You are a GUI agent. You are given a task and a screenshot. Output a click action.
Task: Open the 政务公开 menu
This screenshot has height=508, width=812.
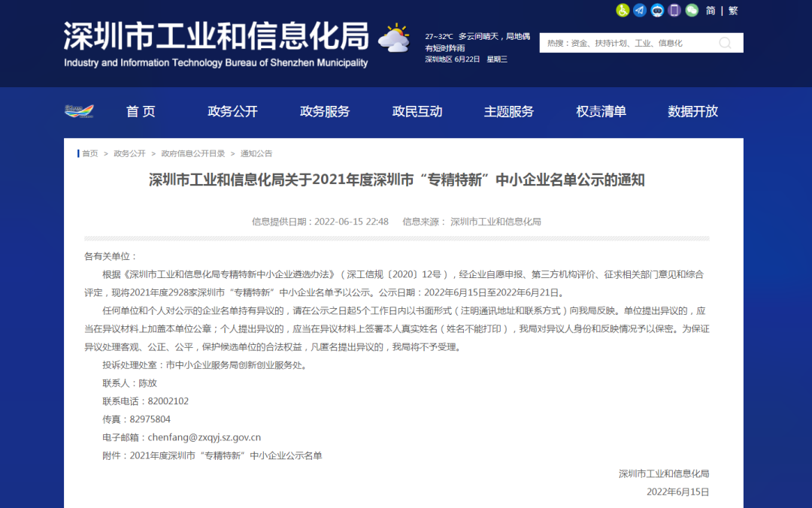233,110
